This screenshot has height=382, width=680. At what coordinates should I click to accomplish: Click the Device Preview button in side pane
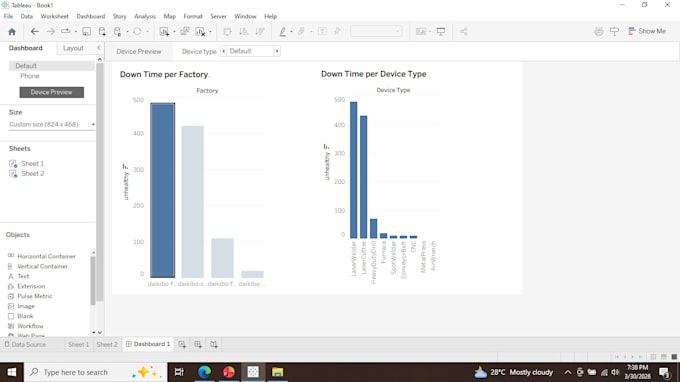52,92
